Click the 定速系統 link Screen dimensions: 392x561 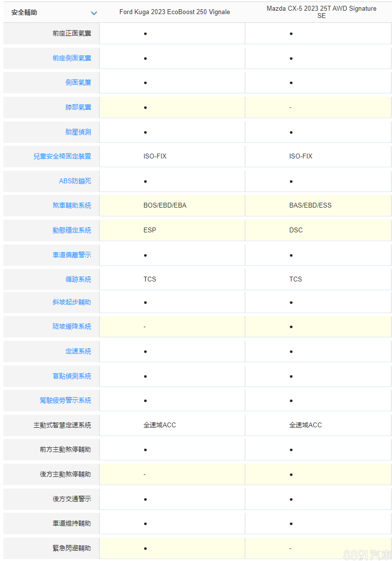click(x=78, y=351)
